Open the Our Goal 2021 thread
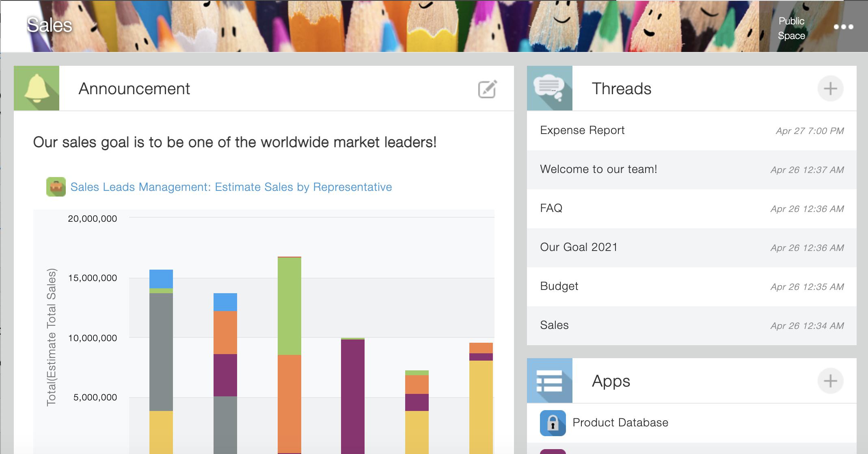Viewport: 868px width, 454px height. click(579, 247)
